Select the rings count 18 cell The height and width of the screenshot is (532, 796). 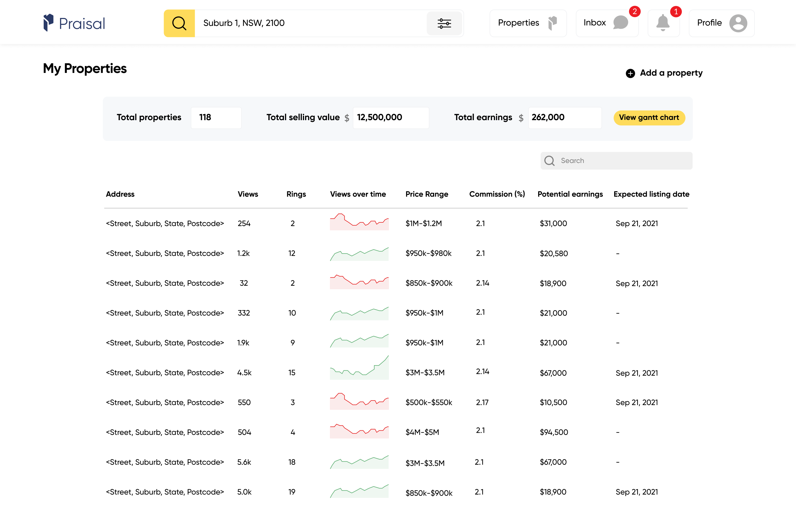click(x=292, y=462)
